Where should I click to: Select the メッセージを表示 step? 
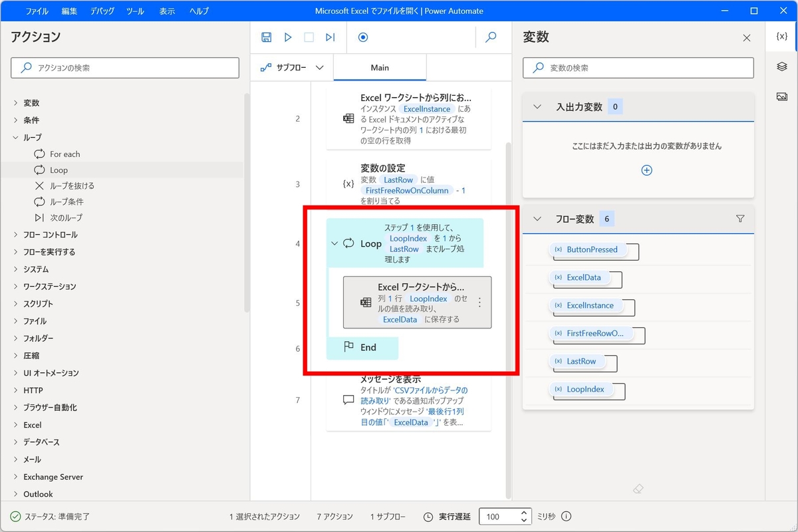point(409,404)
